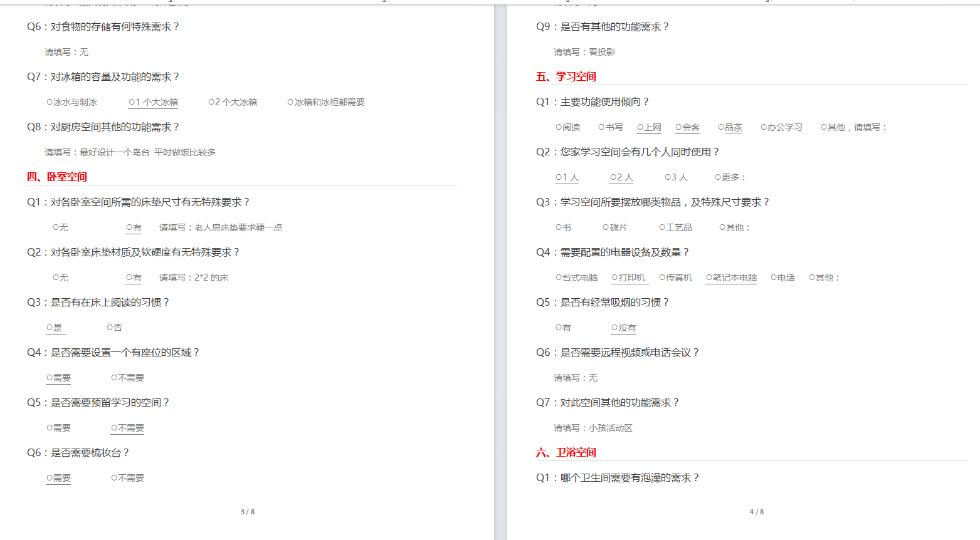The height and width of the screenshot is (540, 980).
Task: Click the 四、卧室空间 section heading
Action: 57,177
